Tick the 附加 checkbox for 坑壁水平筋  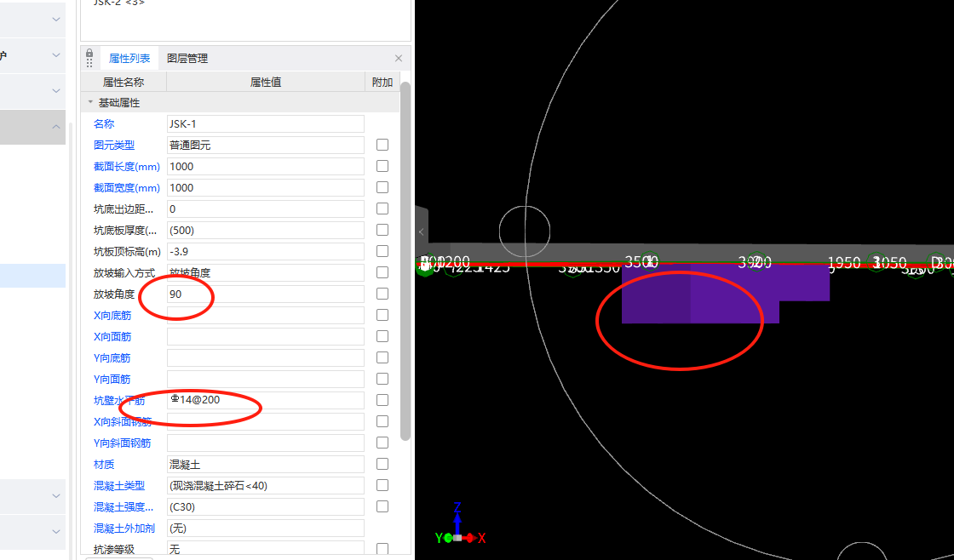pos(382,400)
